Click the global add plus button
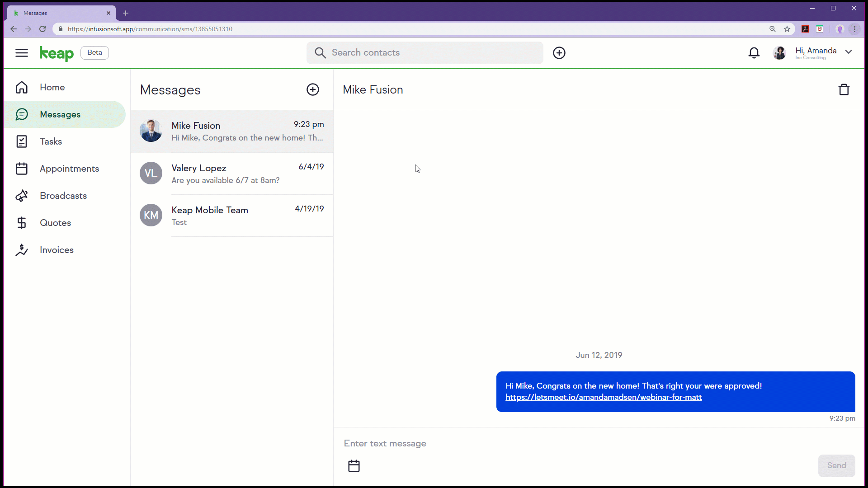 [559, 53]
